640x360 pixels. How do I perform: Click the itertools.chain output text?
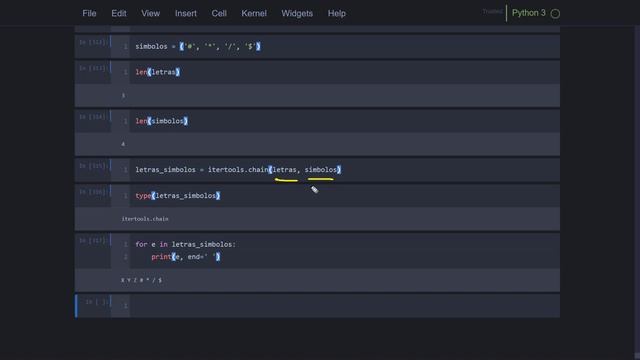(x=145, y=219)
